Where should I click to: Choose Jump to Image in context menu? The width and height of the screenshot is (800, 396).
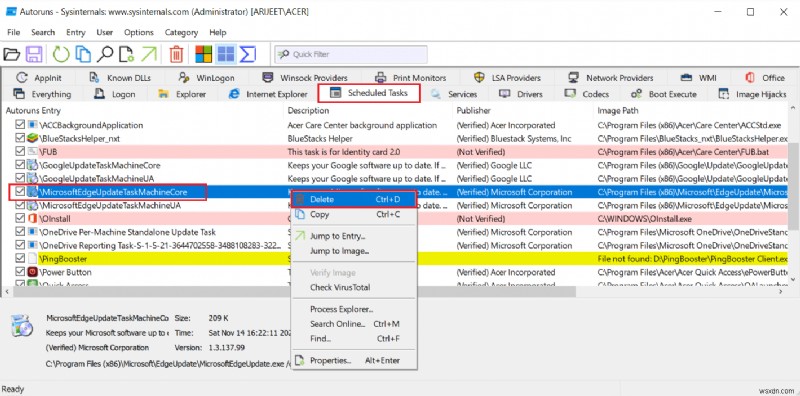(354, 251)
